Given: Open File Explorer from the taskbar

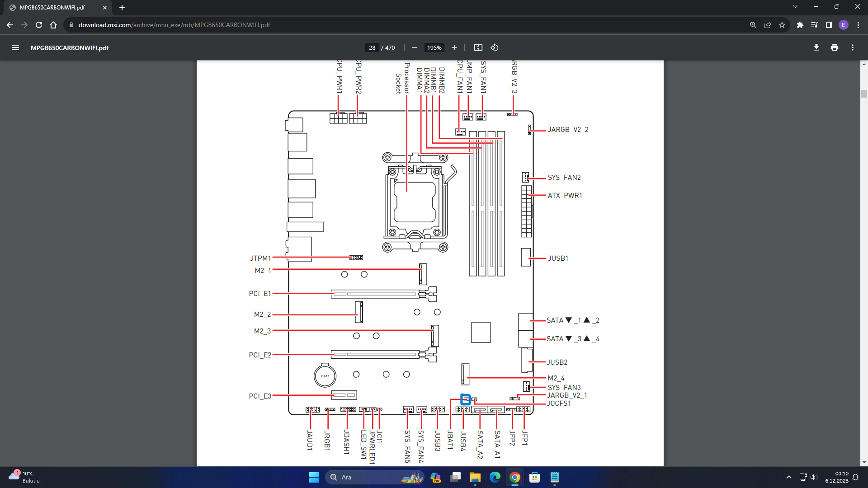Looking at the screenshot, I should 475,477.
